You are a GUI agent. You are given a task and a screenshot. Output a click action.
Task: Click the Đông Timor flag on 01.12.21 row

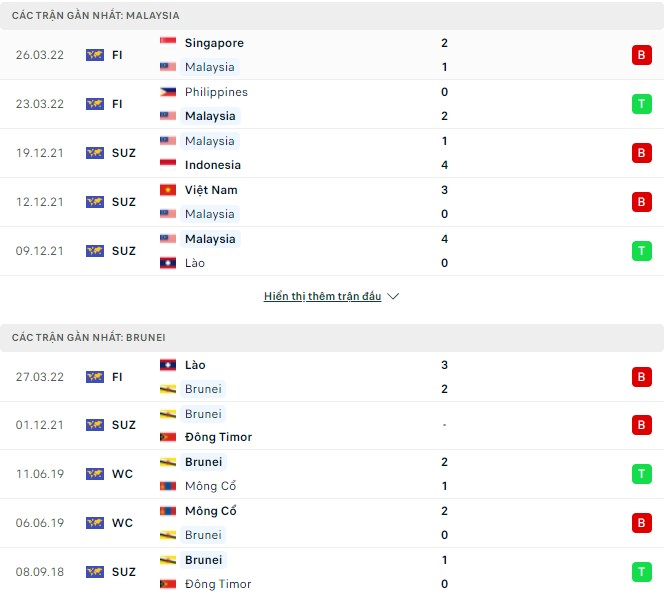pyautogui.click(x=168, y=437)
